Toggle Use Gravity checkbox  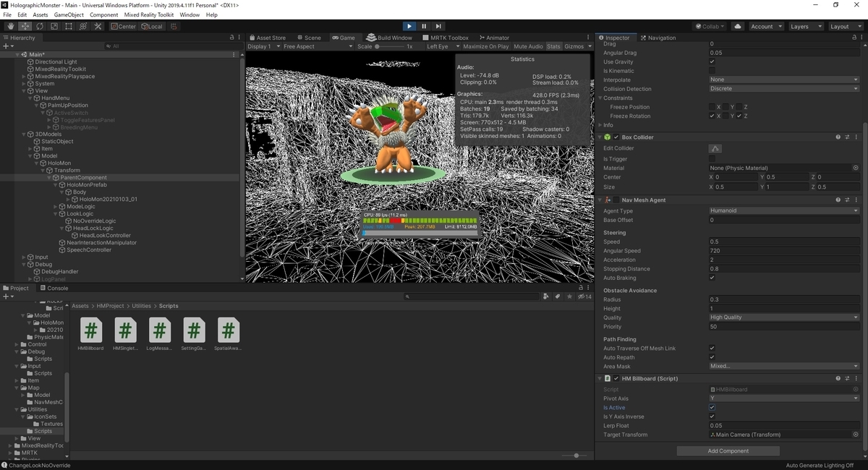pos(712,61)
